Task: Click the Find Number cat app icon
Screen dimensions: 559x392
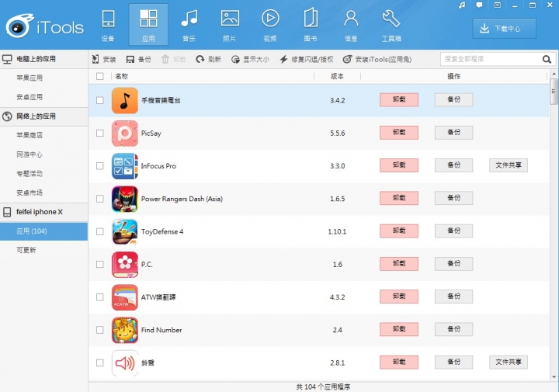Action: coord(125,330)
